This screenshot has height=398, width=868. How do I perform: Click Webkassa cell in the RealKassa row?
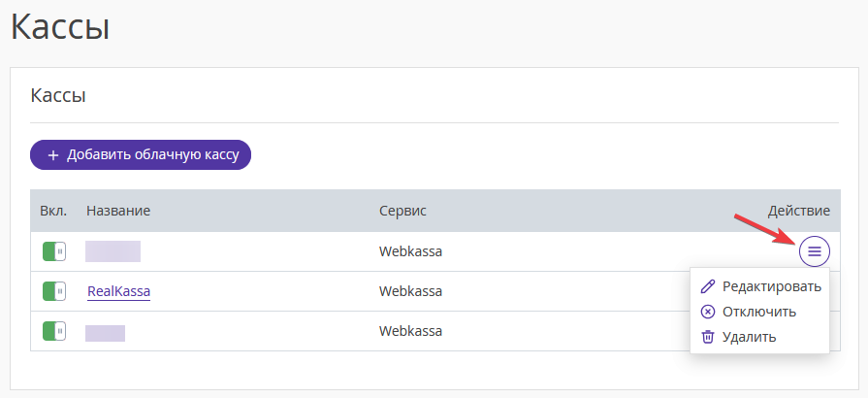tap(411, 291)
